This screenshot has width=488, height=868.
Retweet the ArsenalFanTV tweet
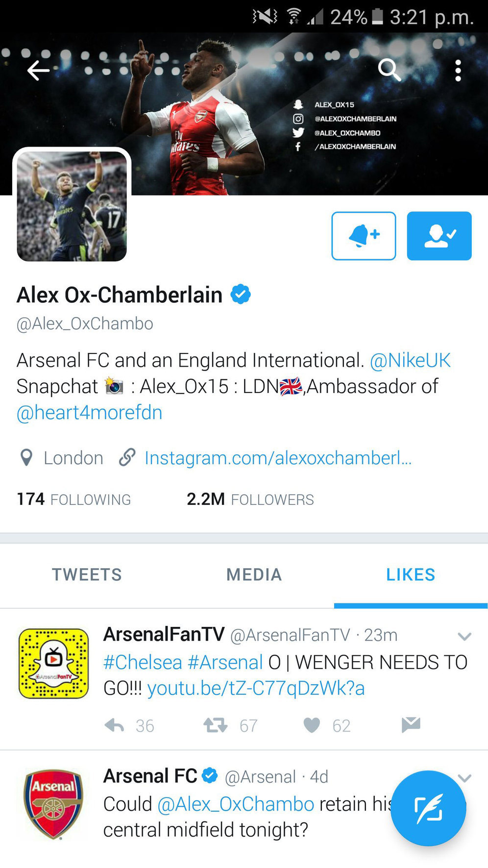point(216,725)
